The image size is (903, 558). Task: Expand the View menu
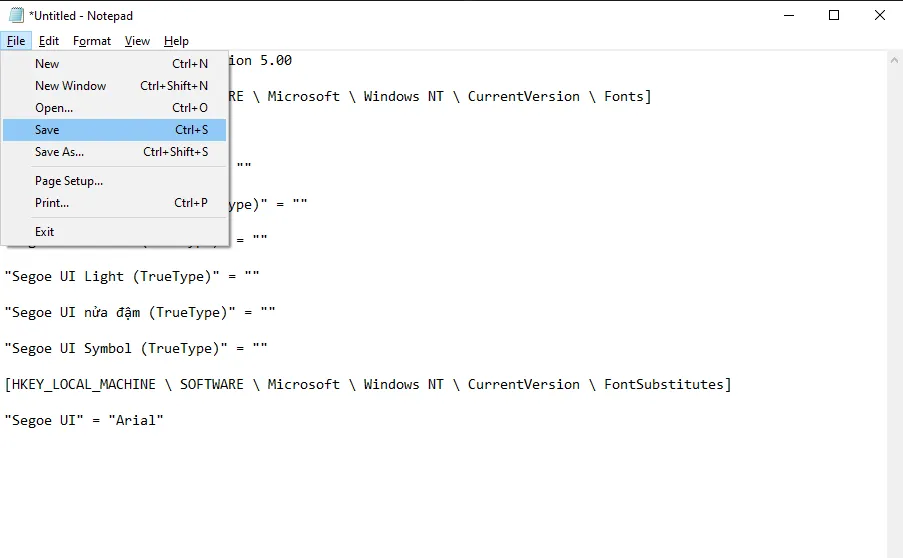(x=137, y=41)
